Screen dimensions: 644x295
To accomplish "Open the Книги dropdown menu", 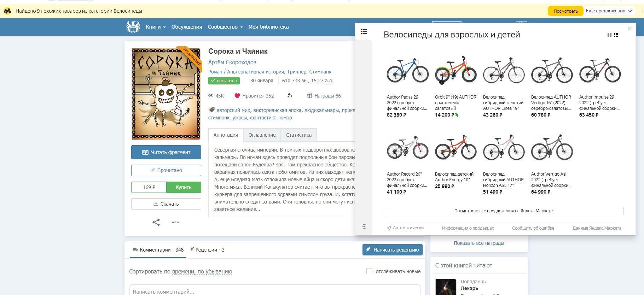I will click(x=156, y=27).
